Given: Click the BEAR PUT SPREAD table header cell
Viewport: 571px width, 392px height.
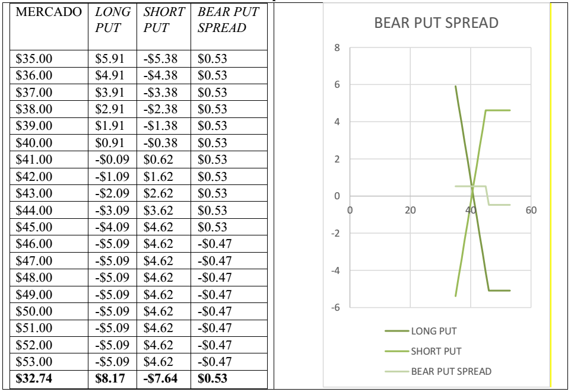Looking at the screenshot, I should [x=228, y=20].
